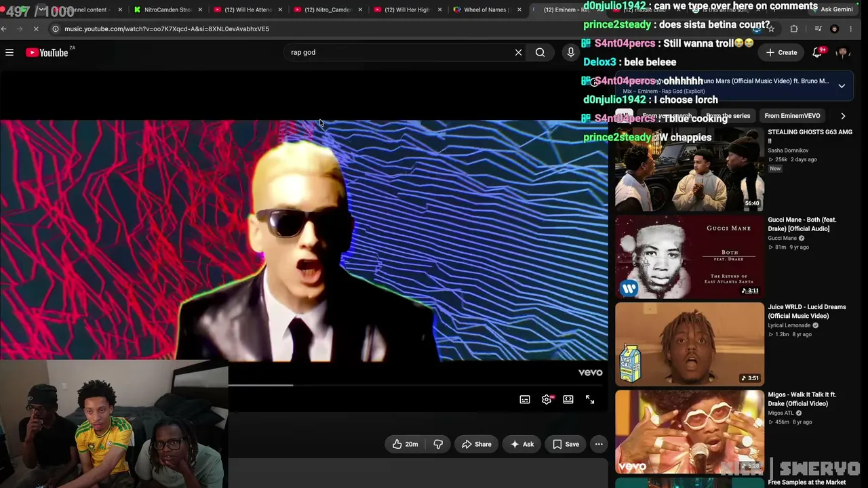Open the account avatar menu
This screenshot has width=868, height=488.
click(842, 52)
